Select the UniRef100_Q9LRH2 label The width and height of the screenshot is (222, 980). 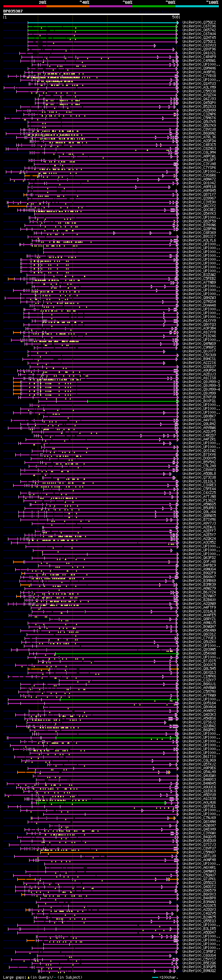point(199,424)
